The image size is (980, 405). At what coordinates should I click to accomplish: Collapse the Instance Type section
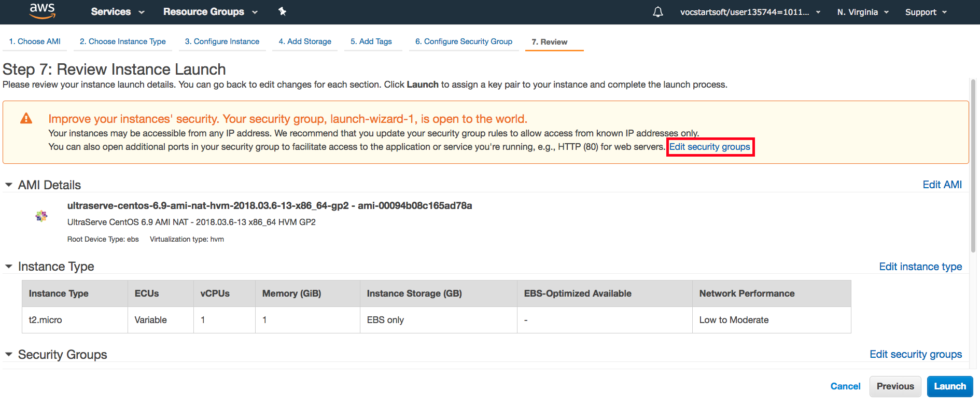pyautogui.click(x=9, y=267)
